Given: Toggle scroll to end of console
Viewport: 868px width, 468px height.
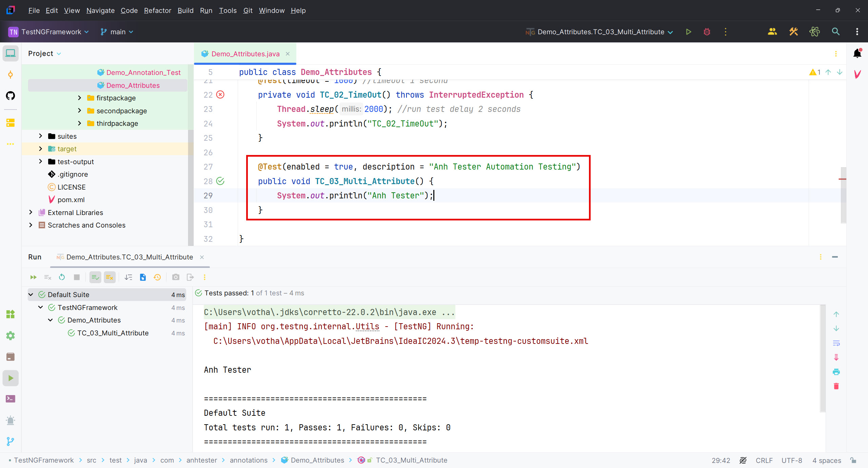Looking at the screenshot, I should 836,357.
